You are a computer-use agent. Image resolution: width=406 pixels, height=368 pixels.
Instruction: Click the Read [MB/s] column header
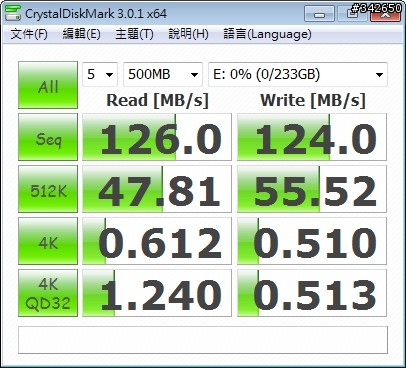(x=157, y=100)
